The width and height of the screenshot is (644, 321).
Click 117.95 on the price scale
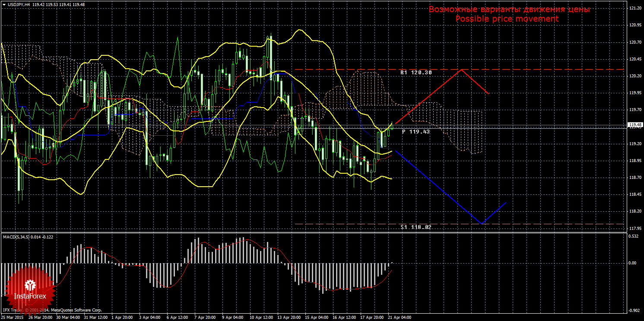tap(634, 228)
